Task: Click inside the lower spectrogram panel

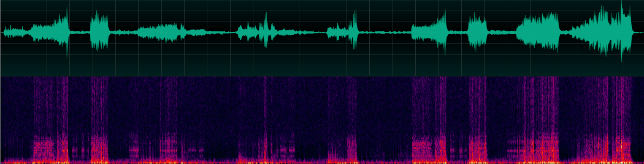Action: pyautogui.click(x=322, y=120)
